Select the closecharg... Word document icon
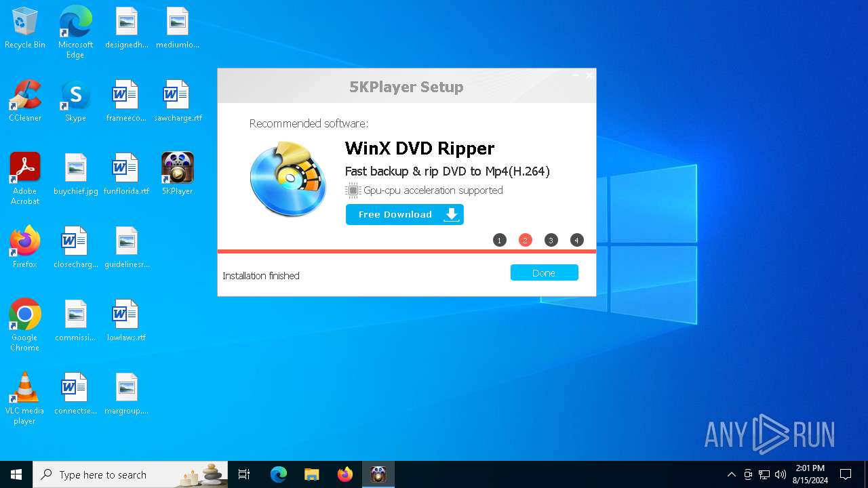Image resolution: width=868 pixels, height=488 pixels. (x=75, y=247)
